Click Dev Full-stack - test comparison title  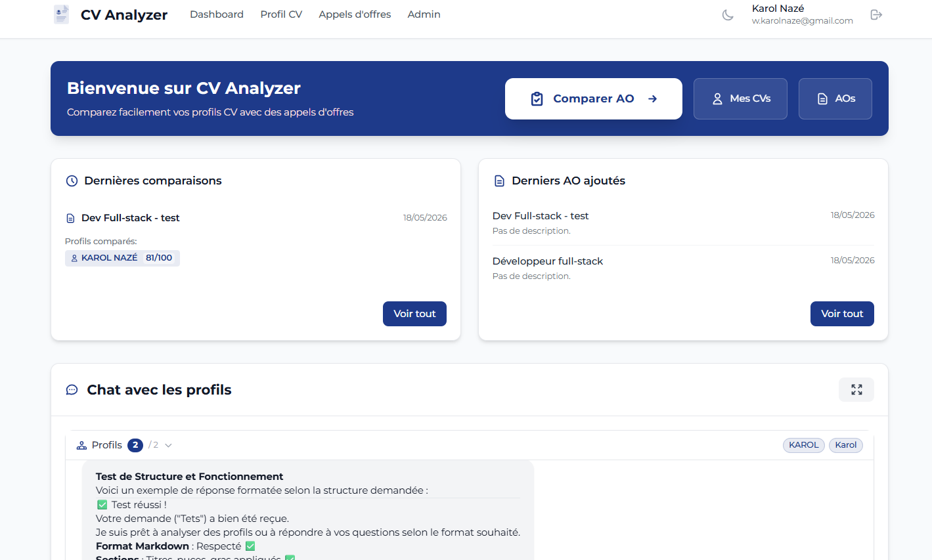(x=131, y=218)
